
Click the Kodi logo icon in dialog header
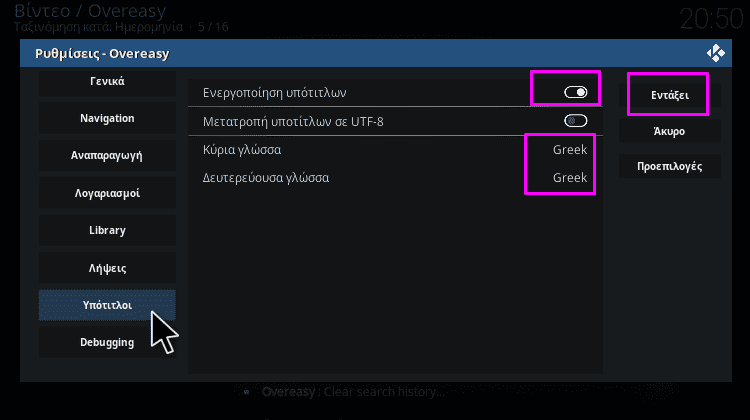point(716,53)
